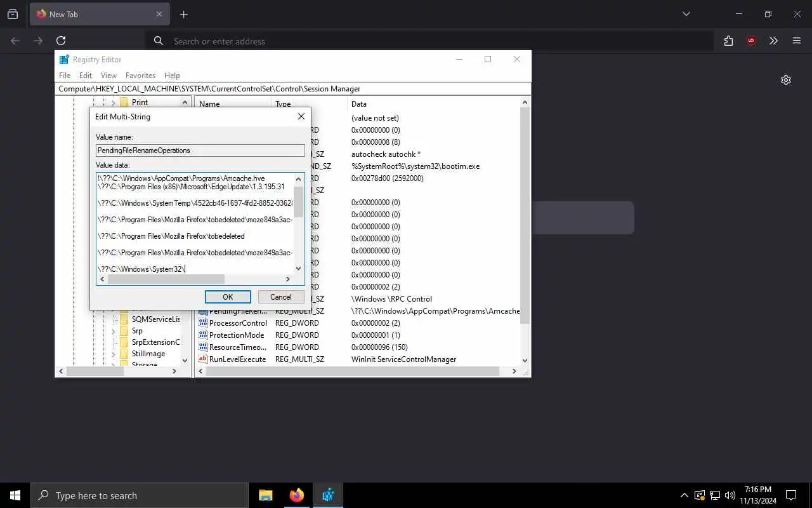Click the Windows taskbar search box

[140, 495]
